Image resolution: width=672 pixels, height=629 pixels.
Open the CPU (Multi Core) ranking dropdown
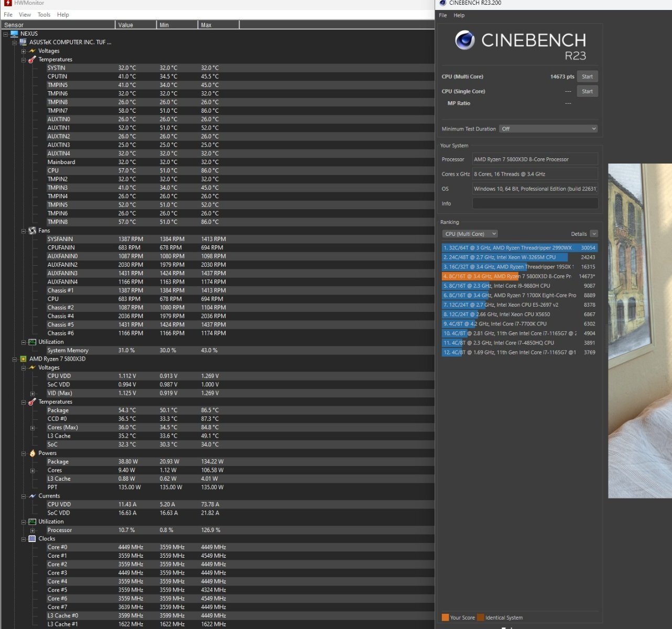[470, 234]
